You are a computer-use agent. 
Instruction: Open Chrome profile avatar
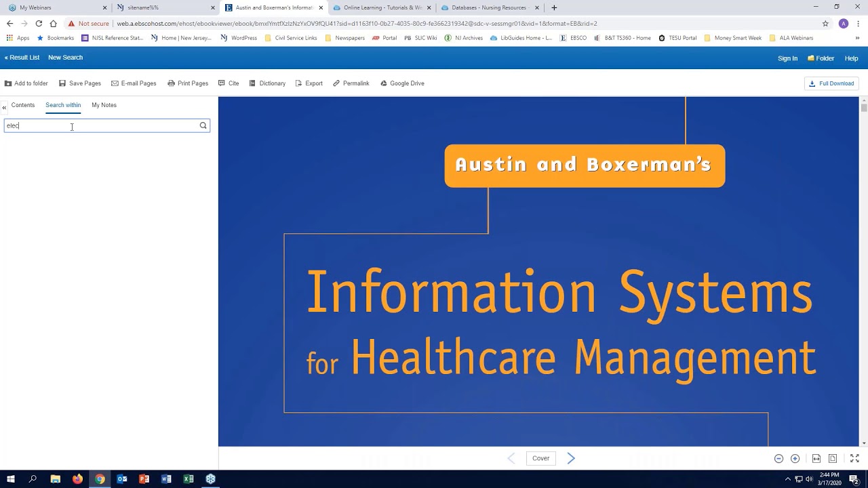[x=843, y=23]
